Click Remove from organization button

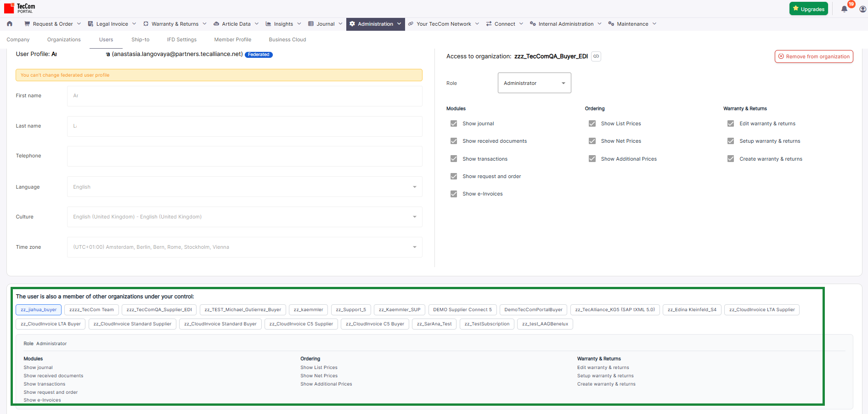814,56
